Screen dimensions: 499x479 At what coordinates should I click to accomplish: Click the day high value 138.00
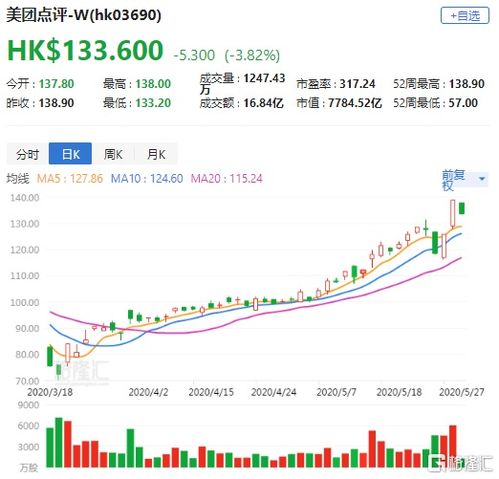click(x=153, y=84)
